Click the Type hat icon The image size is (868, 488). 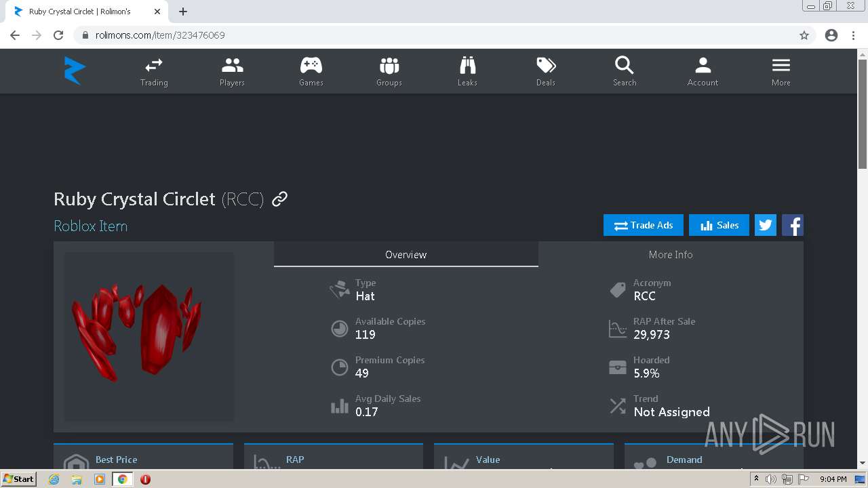(x=340, y=290)
